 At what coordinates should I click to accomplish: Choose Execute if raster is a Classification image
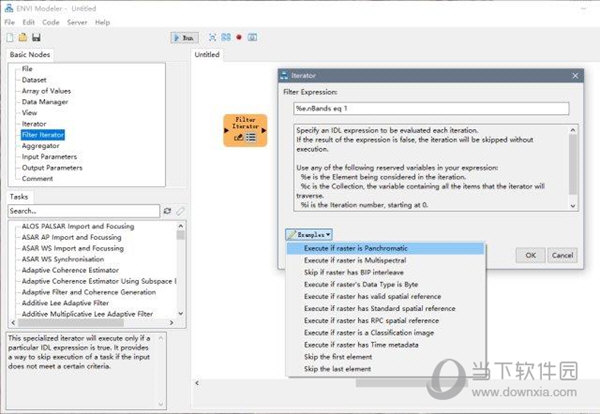click(x=386, y=333)
